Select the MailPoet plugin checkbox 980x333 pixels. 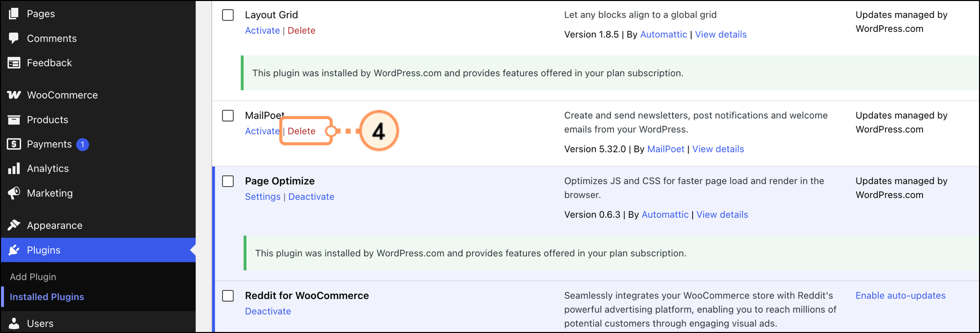pyautogui.click(x=228, y=116)
